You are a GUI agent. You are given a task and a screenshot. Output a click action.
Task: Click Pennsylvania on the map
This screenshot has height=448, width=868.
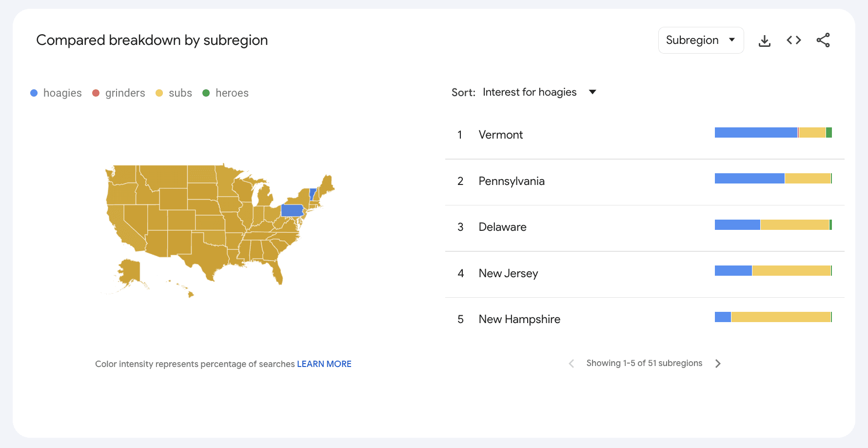[x=292, y=210]
